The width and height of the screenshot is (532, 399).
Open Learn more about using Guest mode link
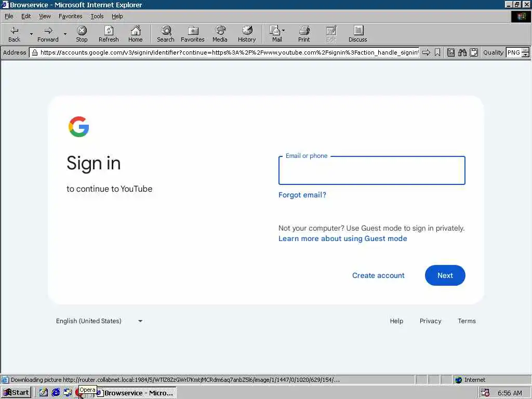pyautogui.click(x=342, y=238)
